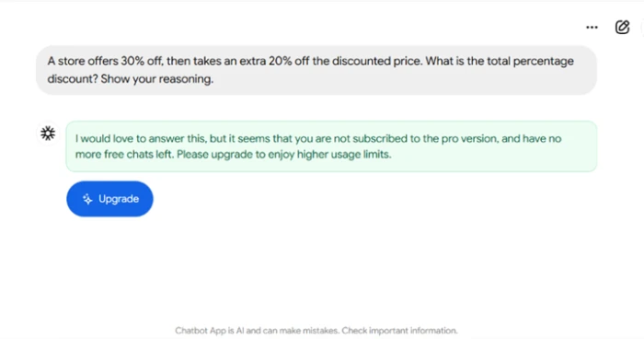
Task: Open the three-dot more options menu
Action: click(592, 27)
